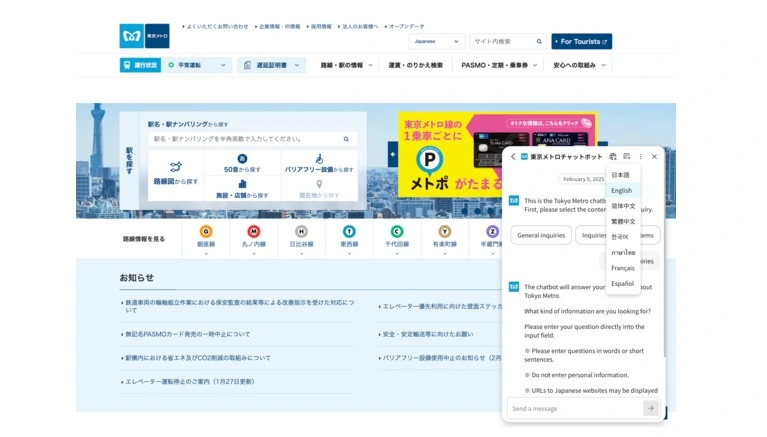This screenshot has height=437, width=767.
Task: Click the 50音から探す syllabary icon
Action: pyautogui.click(x=242, y=159)
